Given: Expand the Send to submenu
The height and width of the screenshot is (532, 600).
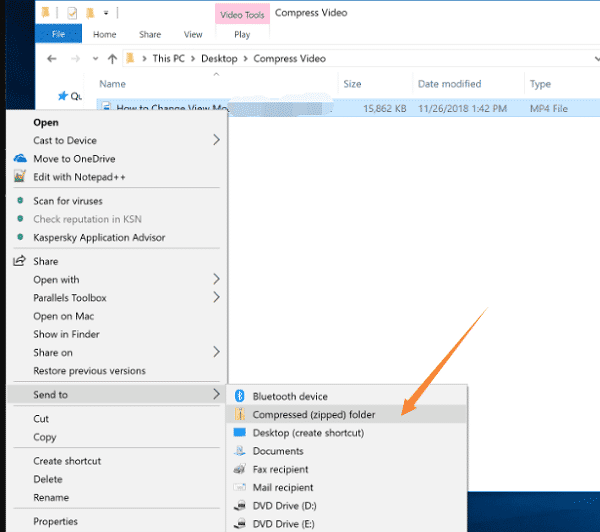Looking at the screenshot, I should (117, 395).
